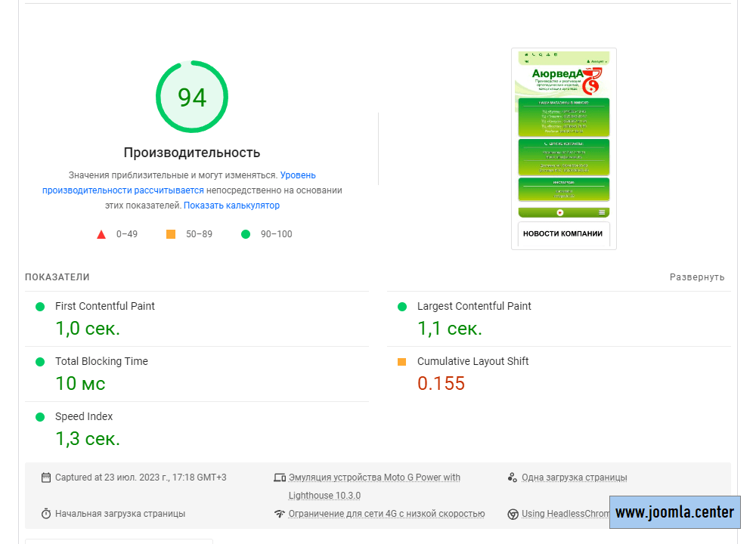Click the performance score gauge showing 94
The height and width of the screenshot is (544, 756).
point(192,97)
